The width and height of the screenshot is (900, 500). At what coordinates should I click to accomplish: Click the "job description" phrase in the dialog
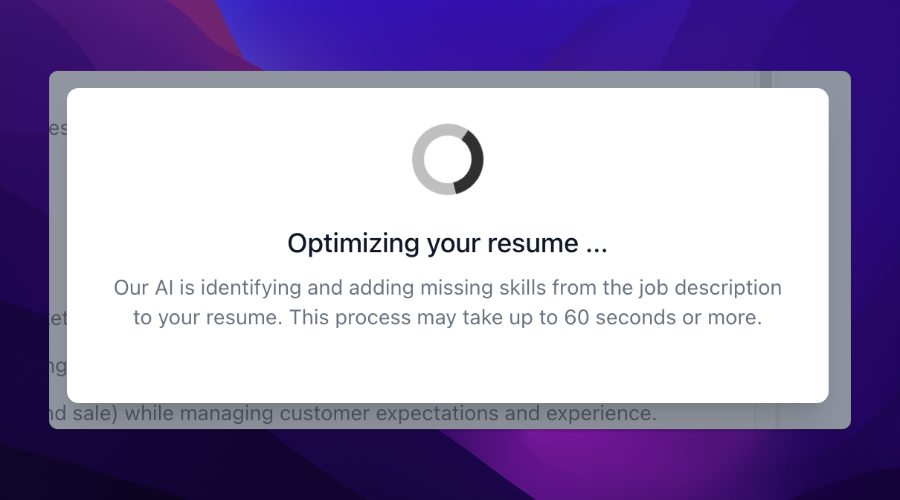tap(696, 288)
